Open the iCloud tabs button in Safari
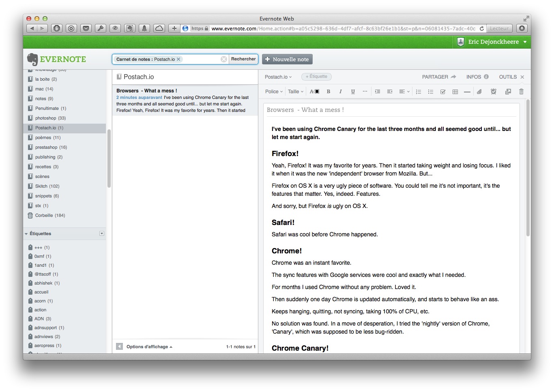This screenshot has width=554, height=392. tap(159, 28)
